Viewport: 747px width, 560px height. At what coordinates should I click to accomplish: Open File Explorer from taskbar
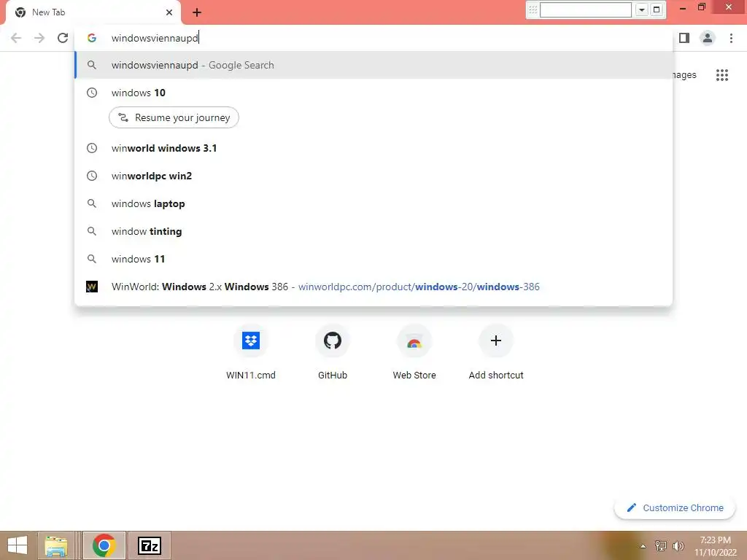point(55,545)
